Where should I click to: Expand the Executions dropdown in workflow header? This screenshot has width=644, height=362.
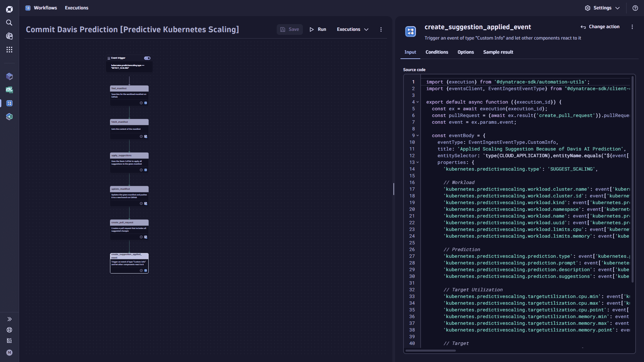(x=353, y=29)
